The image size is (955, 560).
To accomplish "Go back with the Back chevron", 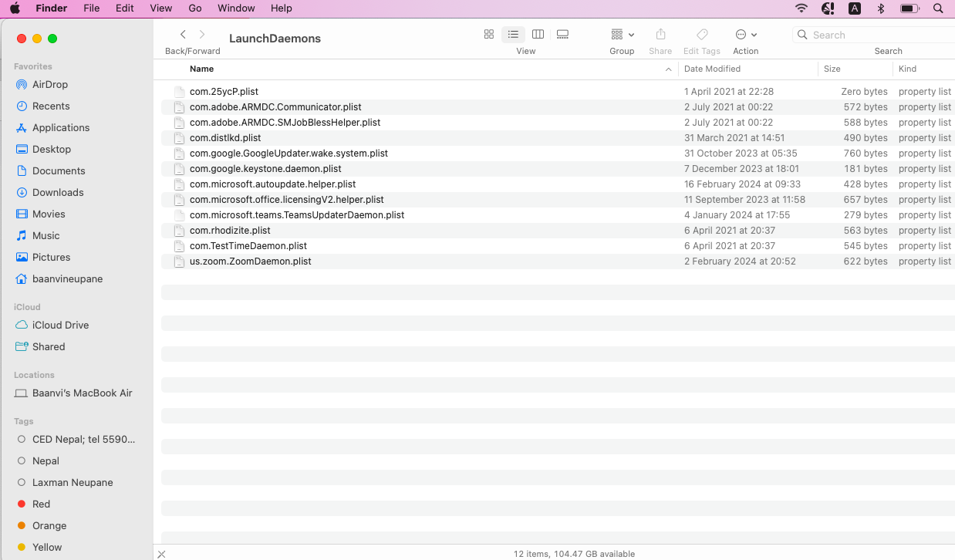I will [x=183, y=35].
